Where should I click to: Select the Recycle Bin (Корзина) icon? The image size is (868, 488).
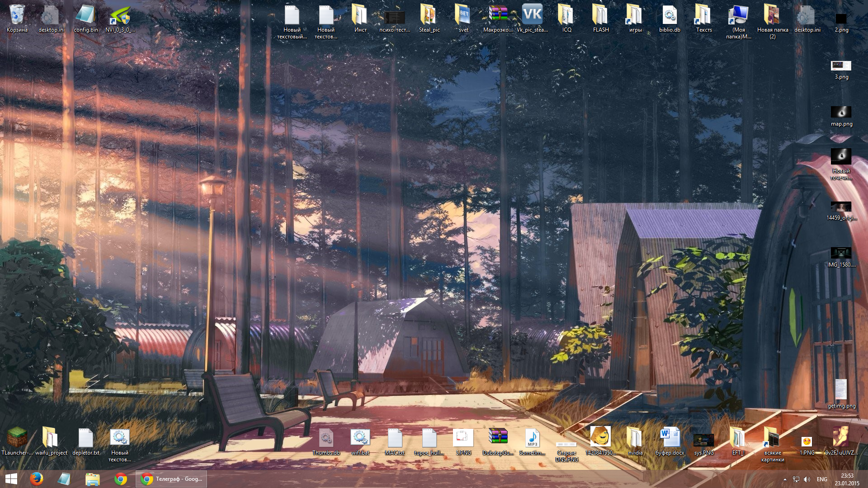coord(17,16)
